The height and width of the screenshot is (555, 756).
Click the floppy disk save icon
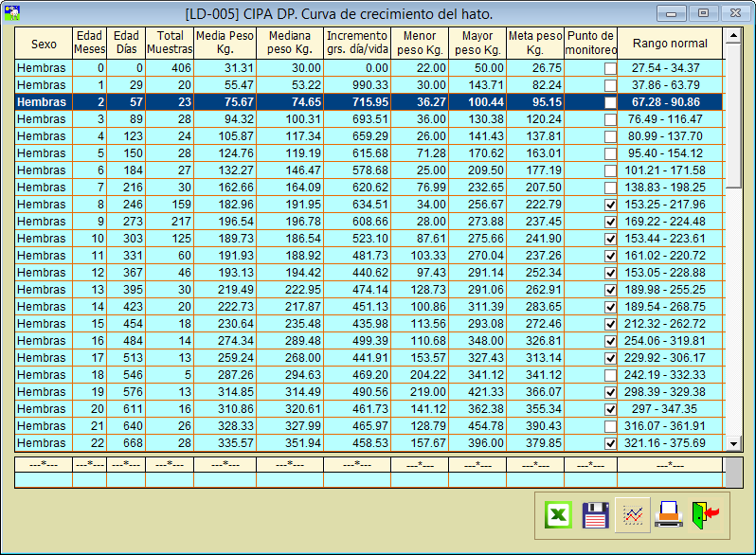(x=595, y=515)
